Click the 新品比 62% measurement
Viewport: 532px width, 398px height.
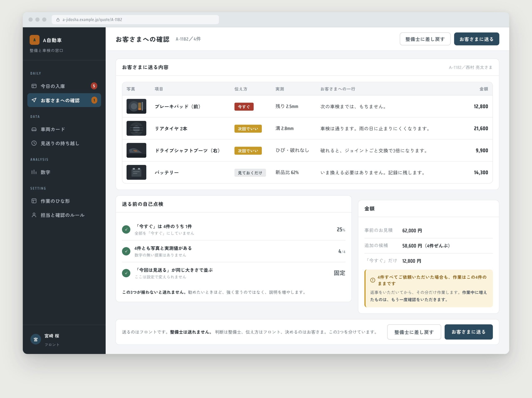[x=287, y=172]
